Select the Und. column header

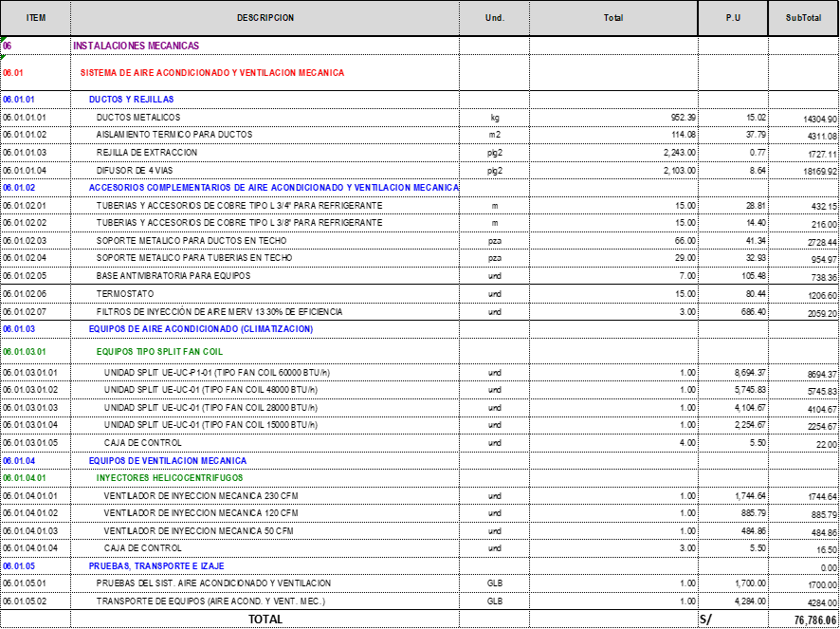click(x=494, y=18)
